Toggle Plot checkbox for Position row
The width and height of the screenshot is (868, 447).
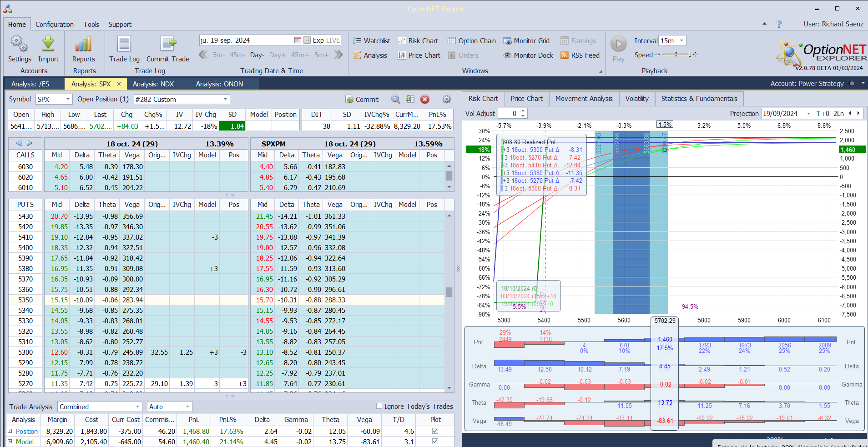435,431
